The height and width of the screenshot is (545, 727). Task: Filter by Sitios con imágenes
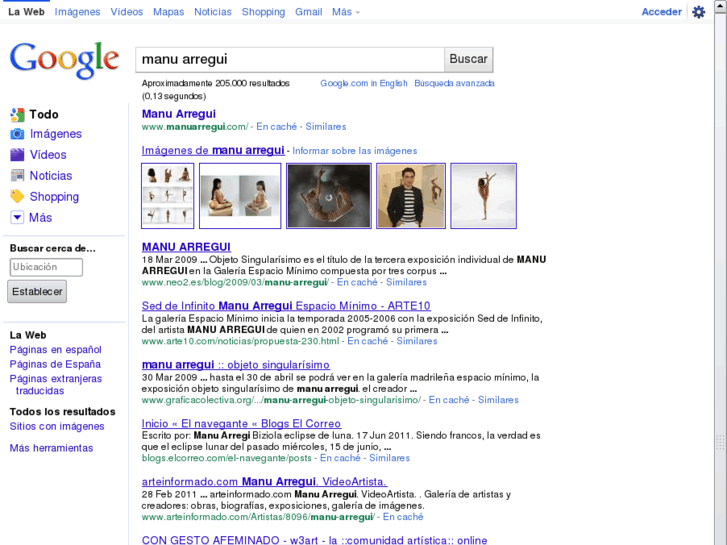tap(57, 426)
